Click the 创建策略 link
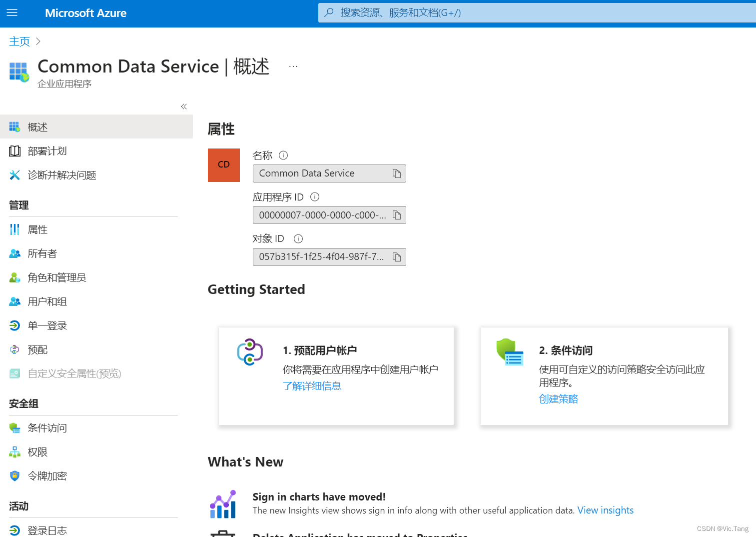The image size is (756, 537). [x=559, y=399]
